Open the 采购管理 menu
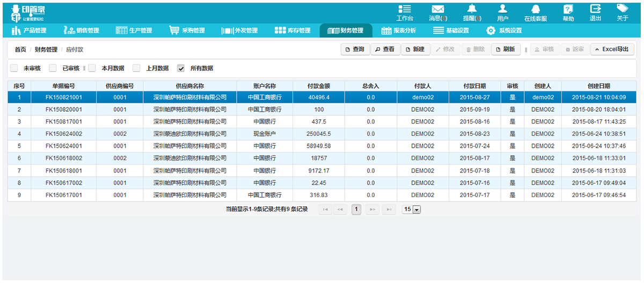This screenshot has width=644, height=283. (187, 31)
